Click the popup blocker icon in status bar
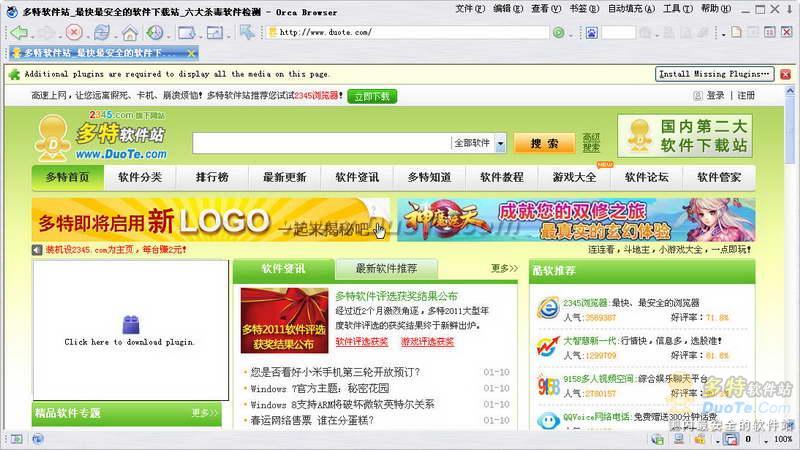This screenshot has height=450, width=800. pyautogui.click(x=732, y=439)
